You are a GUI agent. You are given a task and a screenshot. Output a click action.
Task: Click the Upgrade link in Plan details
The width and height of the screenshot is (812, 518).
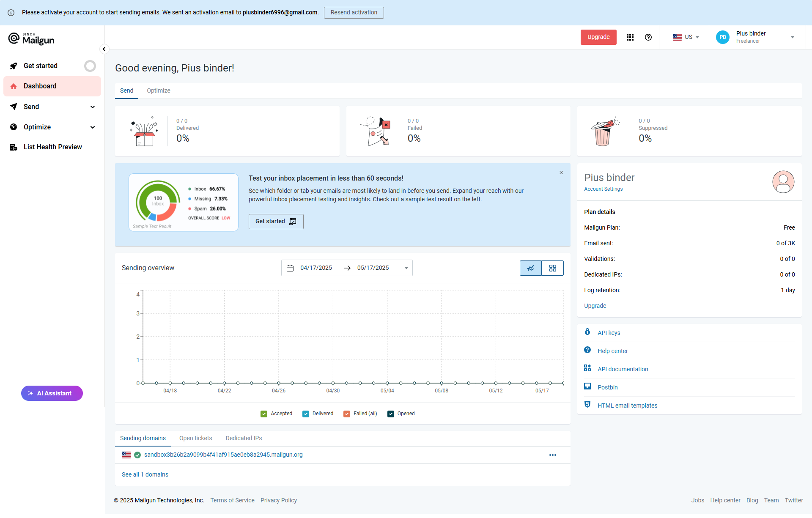(595, 306)
